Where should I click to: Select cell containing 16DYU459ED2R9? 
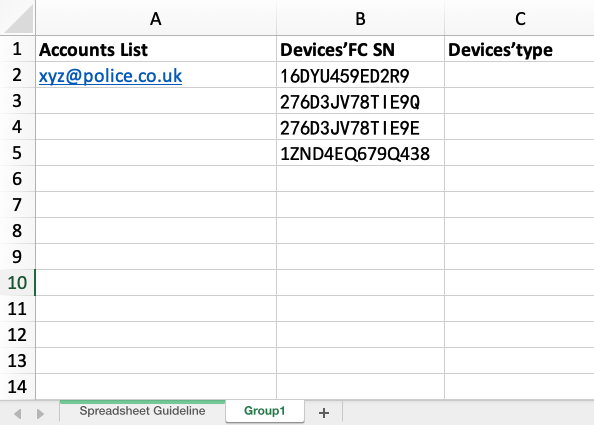tap(360, 75)
